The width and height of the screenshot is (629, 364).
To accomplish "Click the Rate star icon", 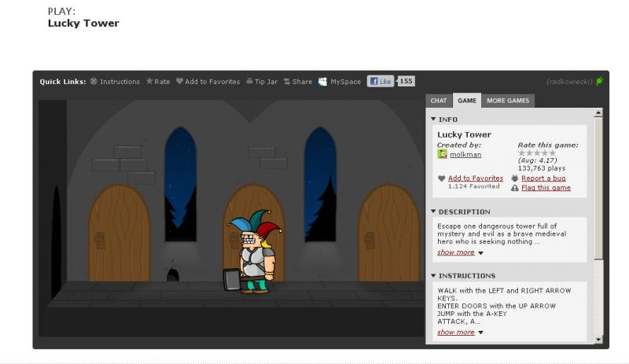I will [x=149, y=81].
